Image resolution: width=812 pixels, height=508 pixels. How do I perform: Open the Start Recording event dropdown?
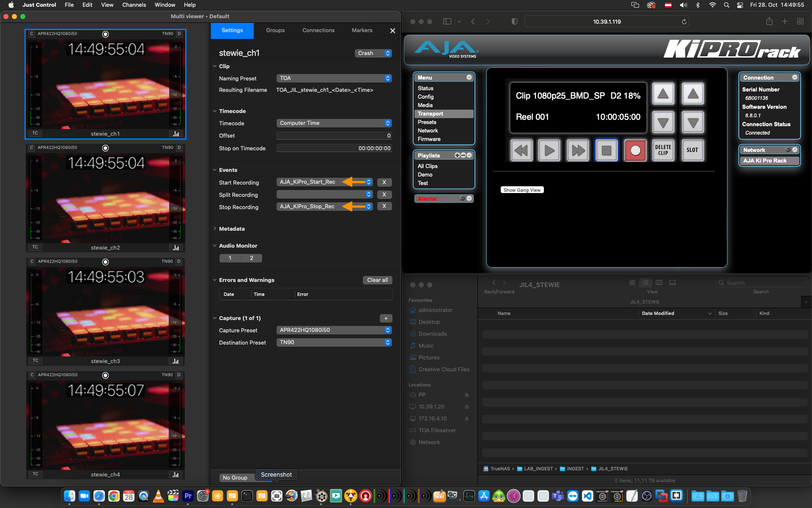click(325, 182)
